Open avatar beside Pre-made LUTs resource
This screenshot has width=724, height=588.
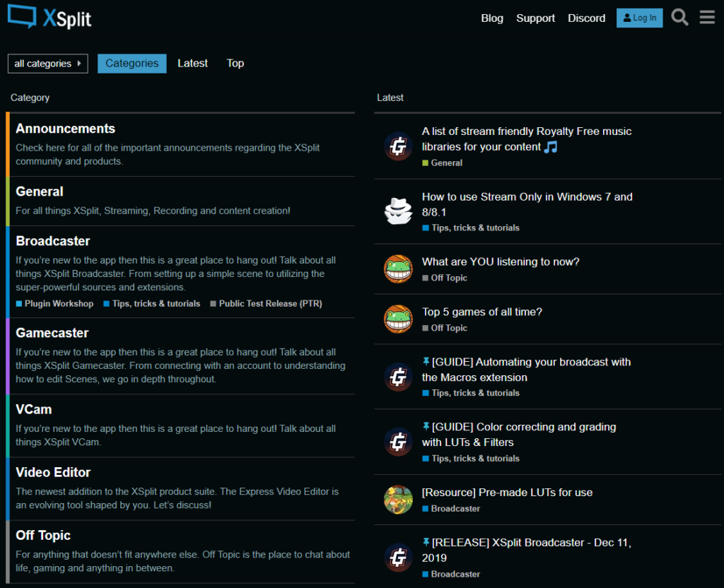(398, 500)
